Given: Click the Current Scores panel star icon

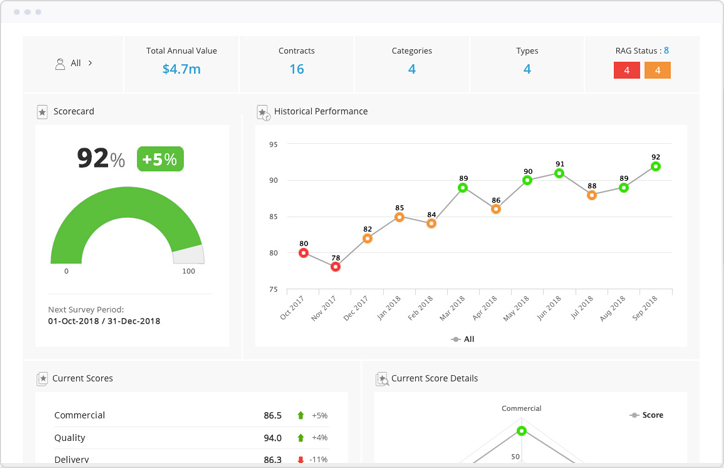Looking at the screenshot, I should (42, 379).
